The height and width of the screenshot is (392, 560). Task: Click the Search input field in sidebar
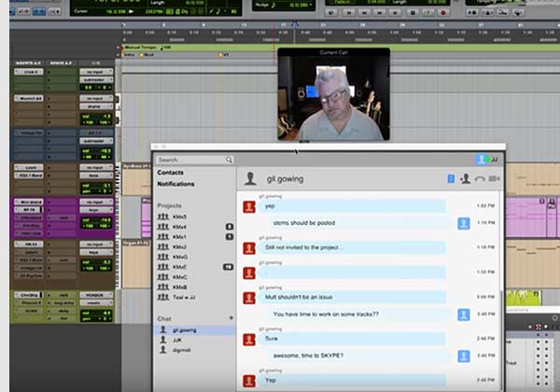coord(189,160)
